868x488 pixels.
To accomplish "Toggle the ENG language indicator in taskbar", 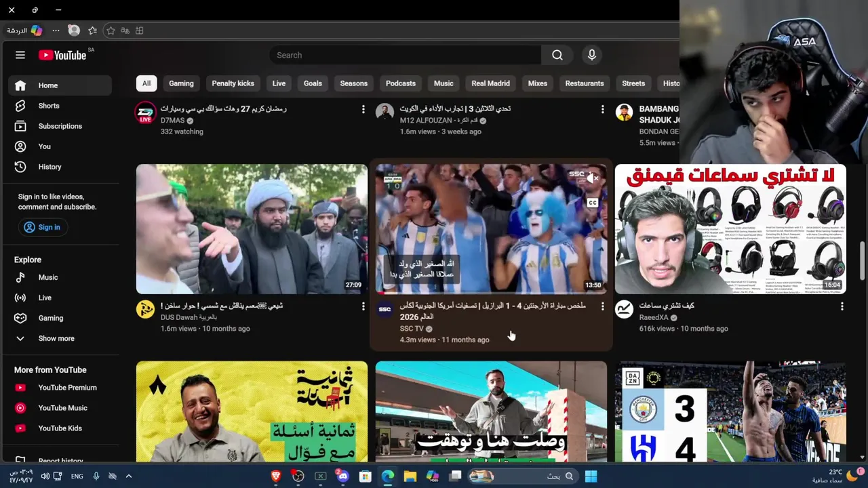I will pyautogui.click(x=77, y=476).
